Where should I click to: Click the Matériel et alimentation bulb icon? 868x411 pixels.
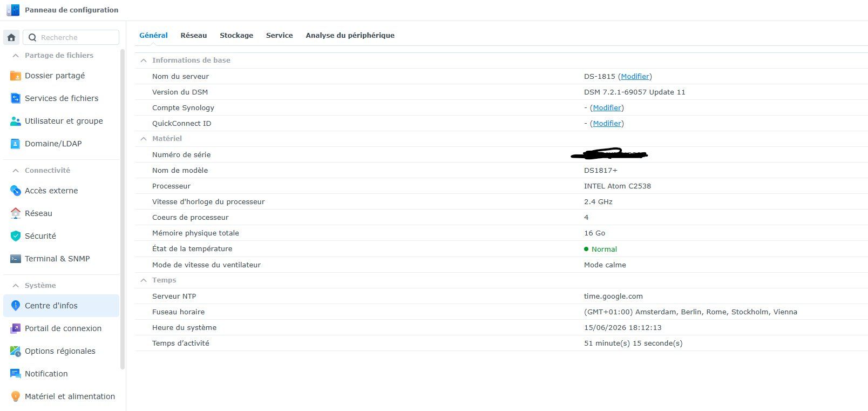tap(16, 396)
